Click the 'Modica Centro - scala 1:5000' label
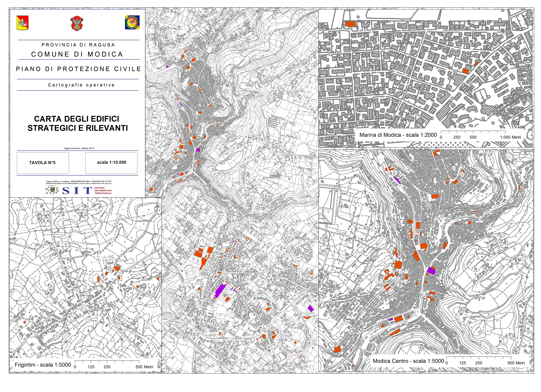Screen dimensions: 541x392 point(408,361)
